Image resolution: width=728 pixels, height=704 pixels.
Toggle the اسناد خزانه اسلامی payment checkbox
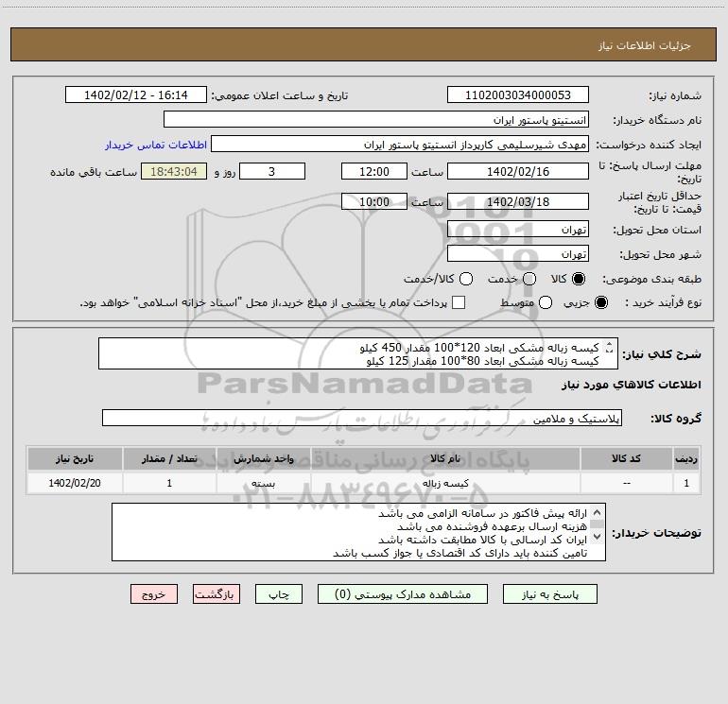click(459, 302)
